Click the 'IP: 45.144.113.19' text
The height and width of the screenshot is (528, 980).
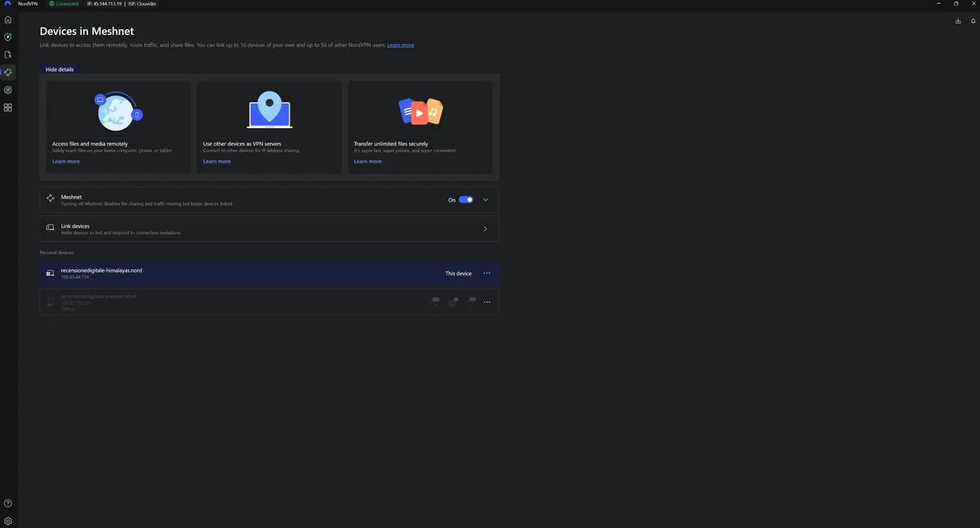pos(104,3)
